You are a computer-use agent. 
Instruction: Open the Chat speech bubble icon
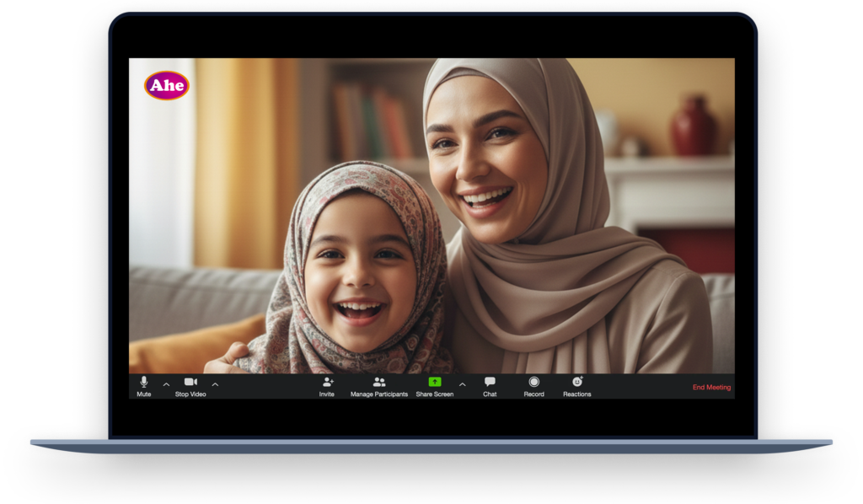tap(490, 382)
